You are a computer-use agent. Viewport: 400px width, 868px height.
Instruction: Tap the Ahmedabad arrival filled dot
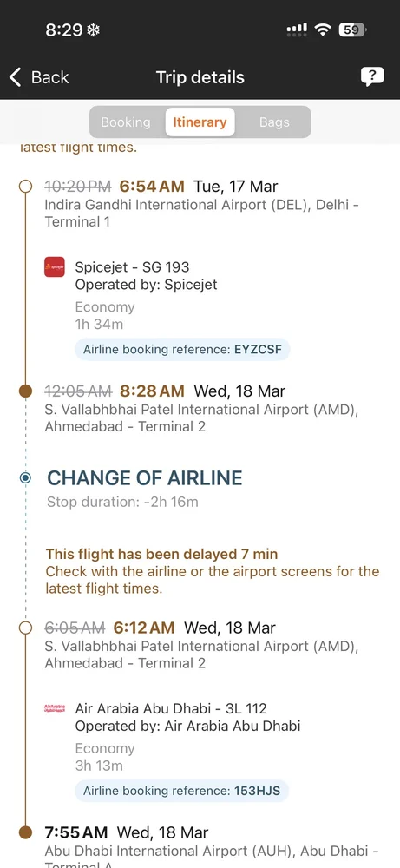coord(25,391)
